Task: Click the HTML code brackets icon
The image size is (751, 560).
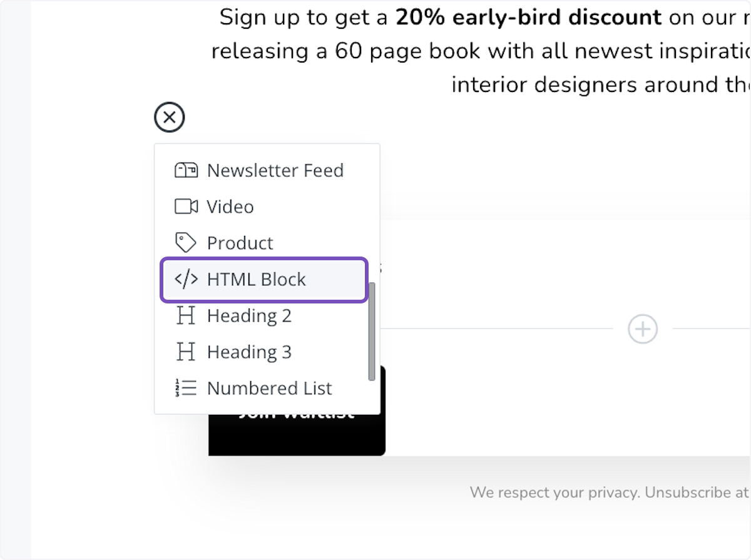Action: coord(184,279)
